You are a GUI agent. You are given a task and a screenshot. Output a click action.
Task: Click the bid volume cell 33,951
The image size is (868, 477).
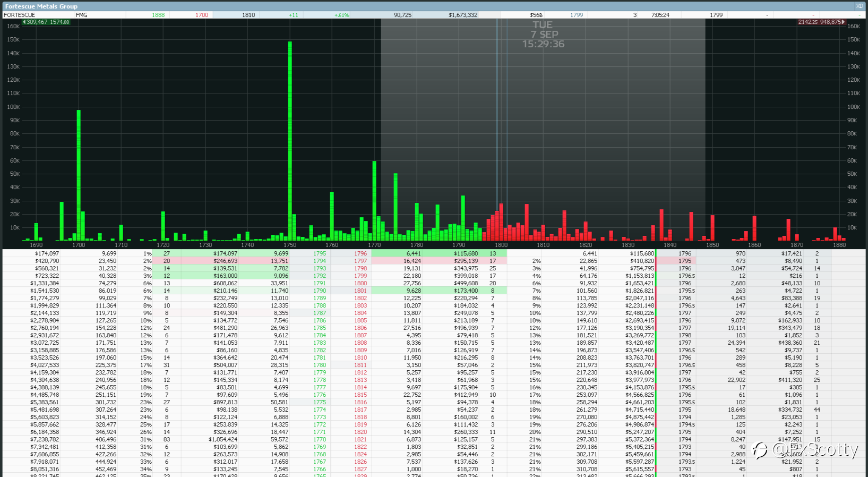[x=279, y=283]
